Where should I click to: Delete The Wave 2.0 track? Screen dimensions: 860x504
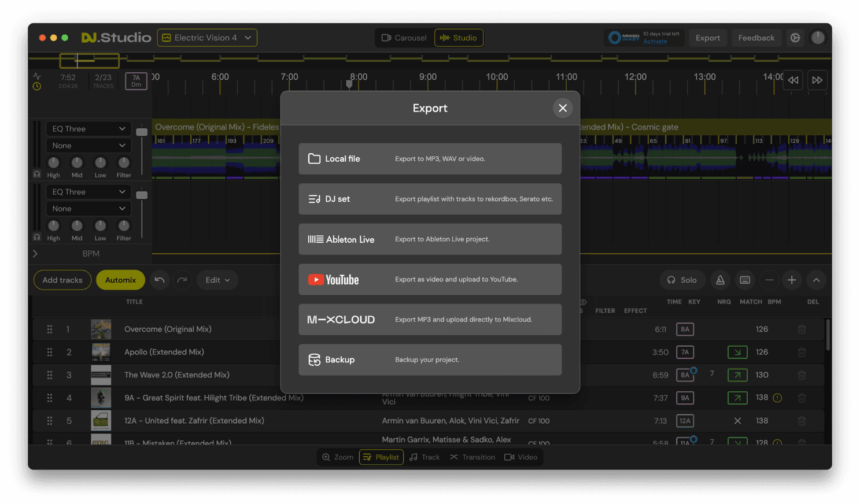[802, 375]
